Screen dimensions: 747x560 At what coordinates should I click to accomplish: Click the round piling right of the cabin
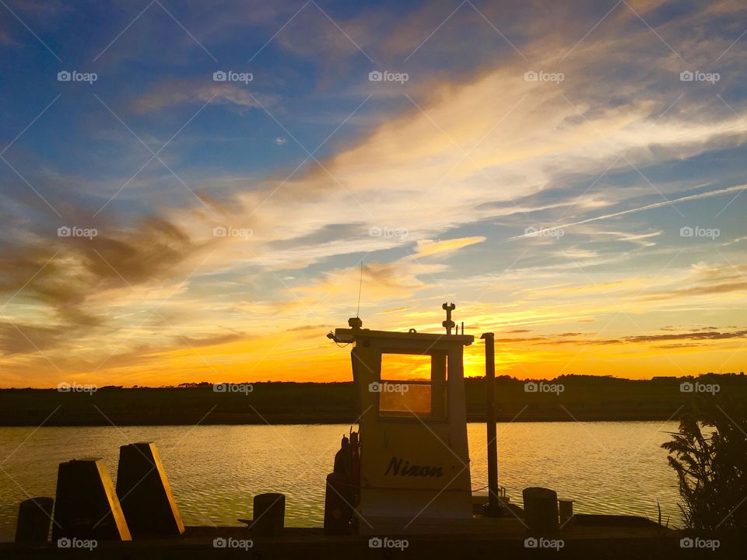pyautogui.click(x=540, y=509)
